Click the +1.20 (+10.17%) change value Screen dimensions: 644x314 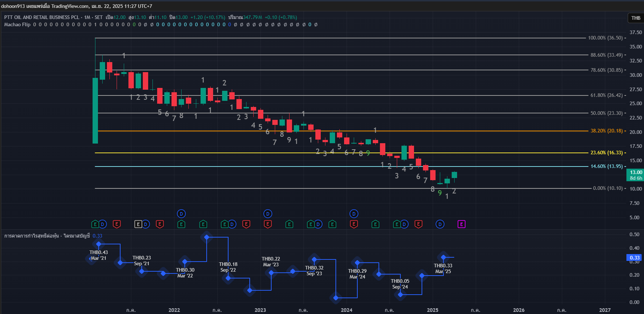(208, 17)
